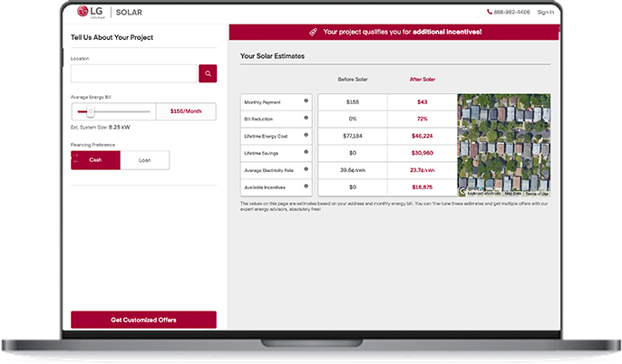This screenshot has width=622, height=364.
Task: Open info icon for Monthly Payment
Action: 306,101
